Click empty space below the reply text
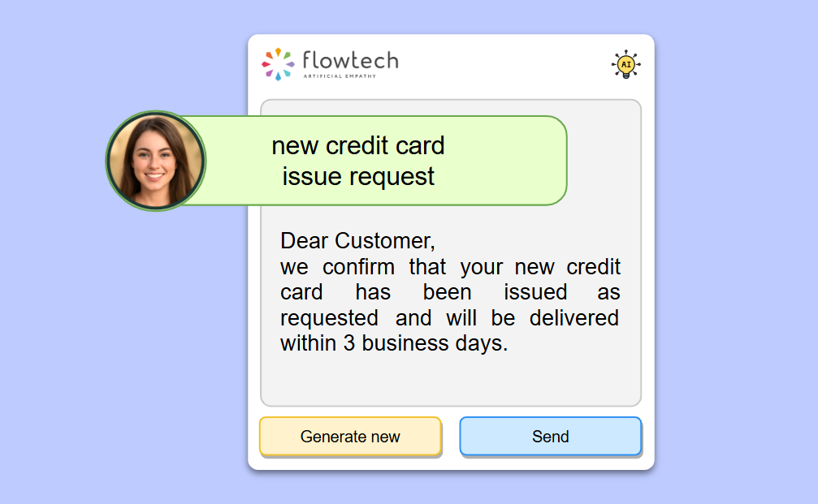Viewport: 818px width, 504px height. point(450,380)
